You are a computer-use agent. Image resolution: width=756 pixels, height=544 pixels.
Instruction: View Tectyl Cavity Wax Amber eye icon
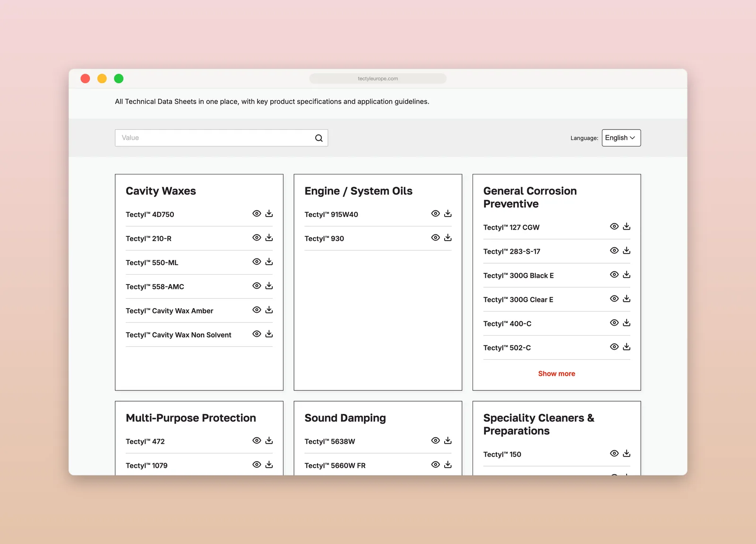pyautogui.click(x=257, y=310)
